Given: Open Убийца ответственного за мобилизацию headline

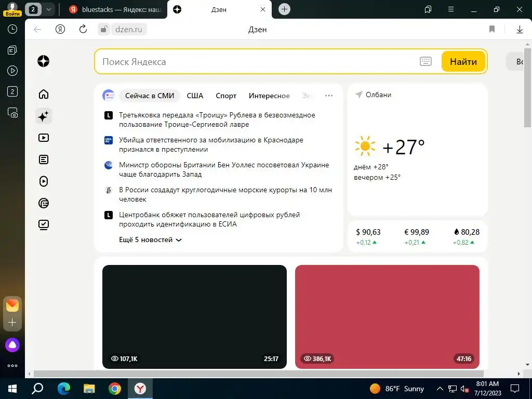Looking at the screenshot, I should pyautogui.click(x=211, y=144).
